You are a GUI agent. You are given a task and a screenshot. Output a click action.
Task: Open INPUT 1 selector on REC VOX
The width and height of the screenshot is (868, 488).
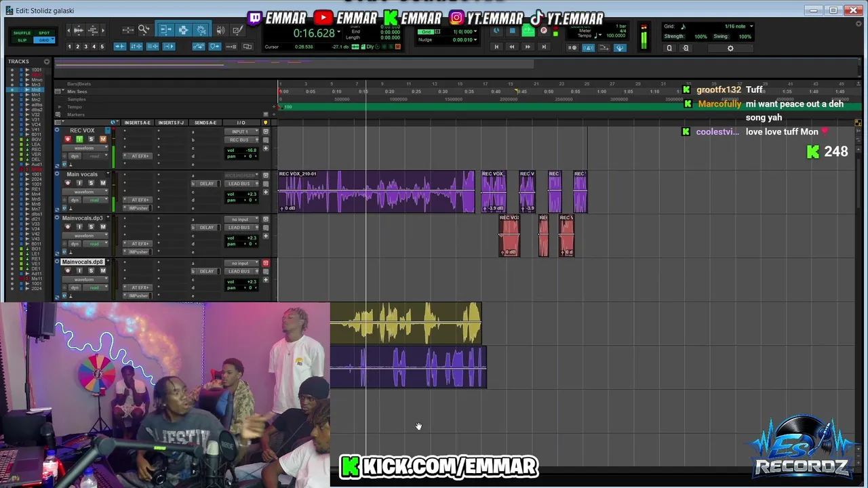[240, 131]
